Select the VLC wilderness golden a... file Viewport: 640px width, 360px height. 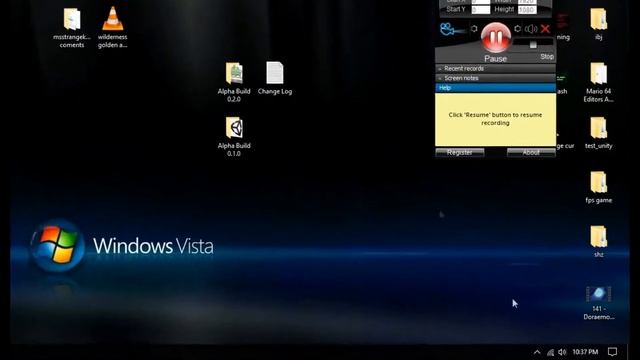tap(113, 28)
